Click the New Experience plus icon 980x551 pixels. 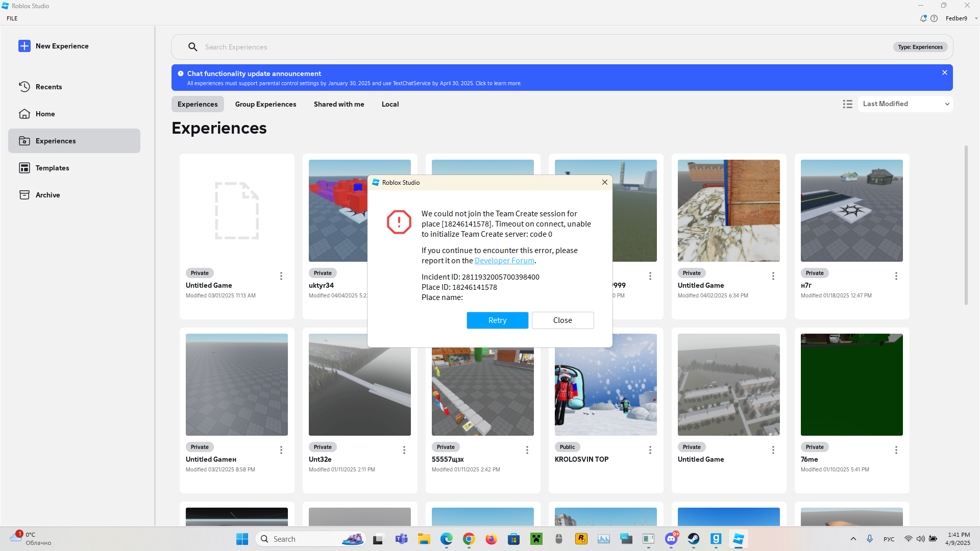(24, 46)
